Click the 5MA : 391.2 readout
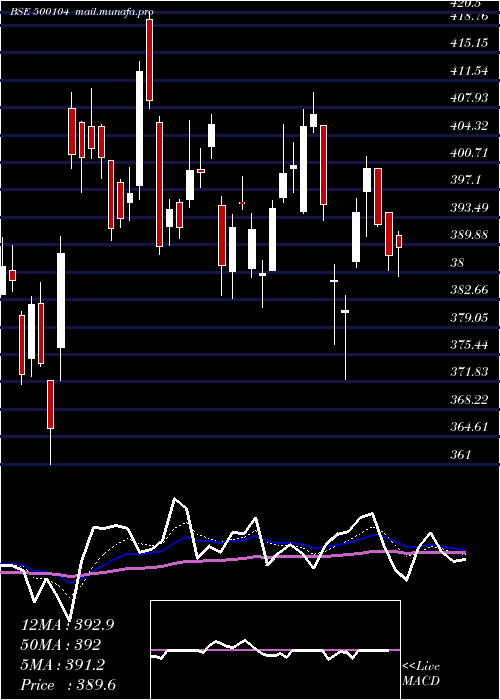500x700 pixels. click(63, 665)
